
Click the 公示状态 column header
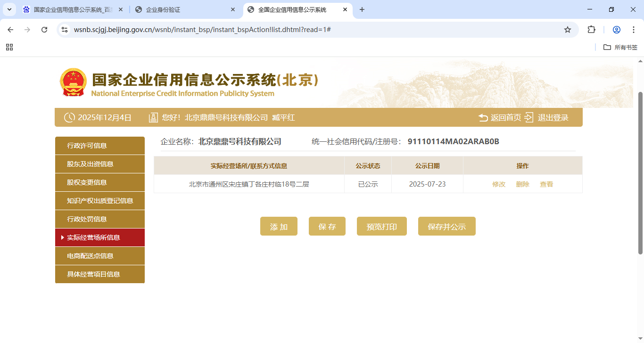pos(368,166)
